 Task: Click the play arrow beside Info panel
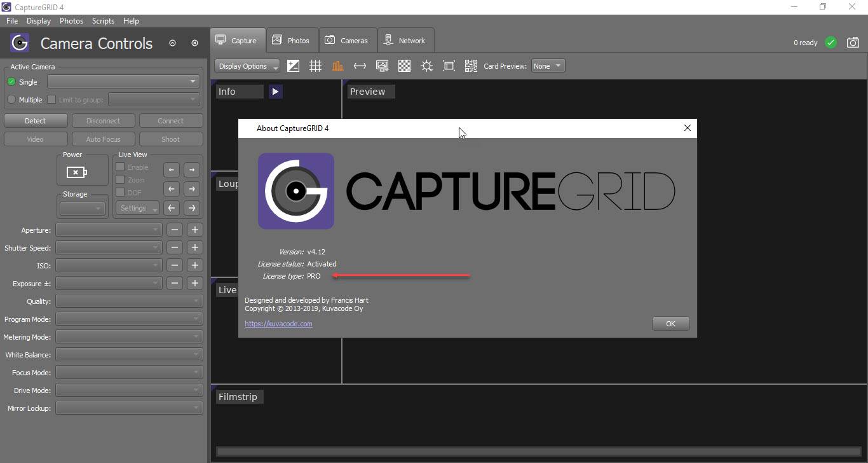click(x=275, y=92)
